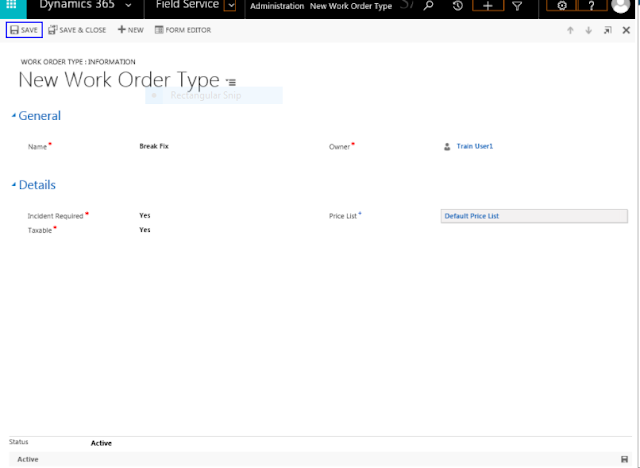Open the Default Price List link
This screenshot has height=468, width=640.
pyautogui.click(x=471, y=216)
